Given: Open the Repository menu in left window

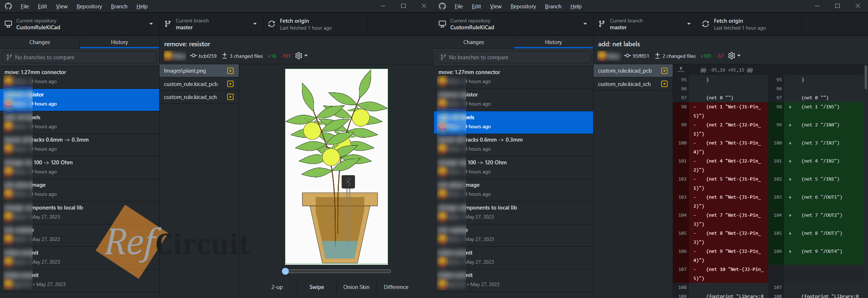Looking at the screenshot, I should tap(89, 6).
